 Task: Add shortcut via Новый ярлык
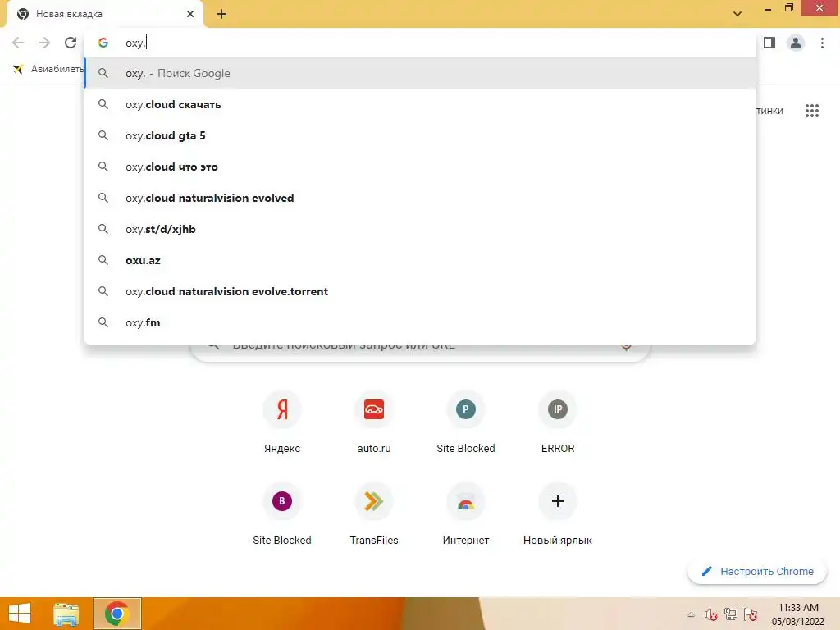click(x=558, y=514)
